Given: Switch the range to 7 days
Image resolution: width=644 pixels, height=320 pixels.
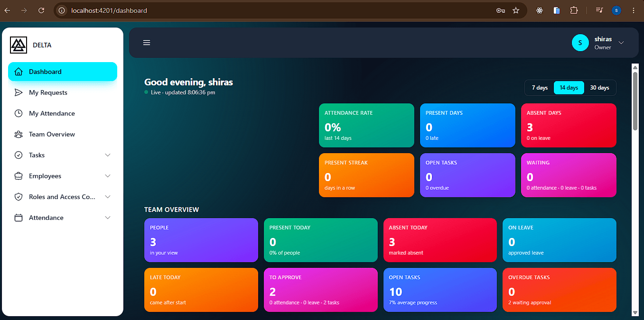Looking at the screenshot, I should click(540, 88).
